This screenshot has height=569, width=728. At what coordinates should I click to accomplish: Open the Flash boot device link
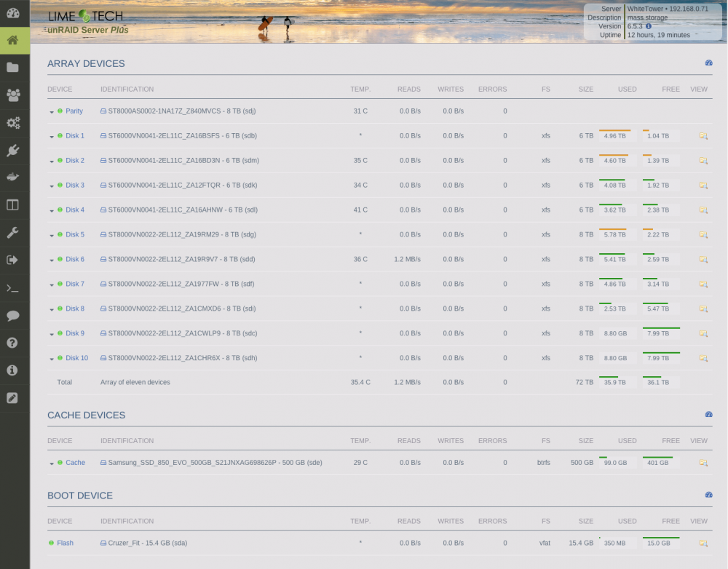tap(65, 543)
